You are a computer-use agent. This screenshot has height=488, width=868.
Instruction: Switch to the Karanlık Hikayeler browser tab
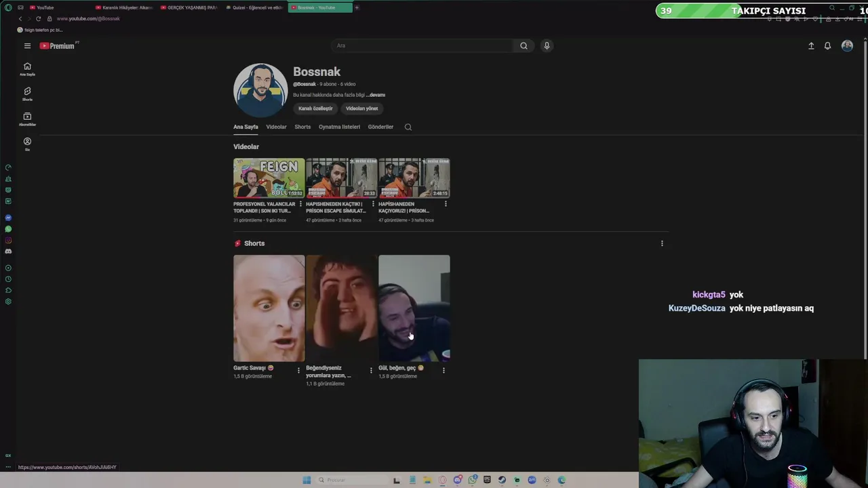coord(123,7)
